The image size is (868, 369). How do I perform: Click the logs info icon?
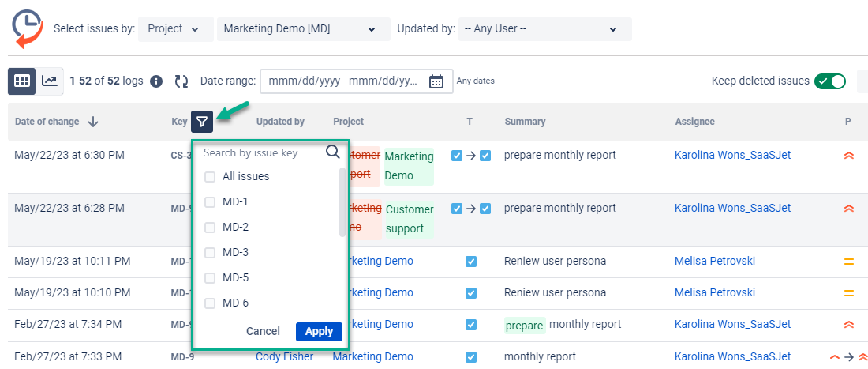(x=156, y=81)
